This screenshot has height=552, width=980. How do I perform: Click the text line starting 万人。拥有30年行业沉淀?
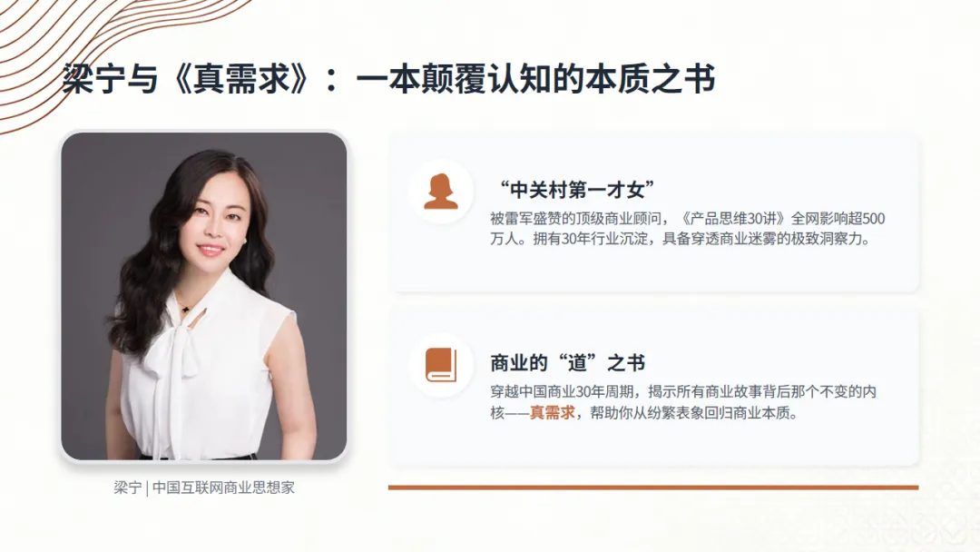tap(680, 239)
